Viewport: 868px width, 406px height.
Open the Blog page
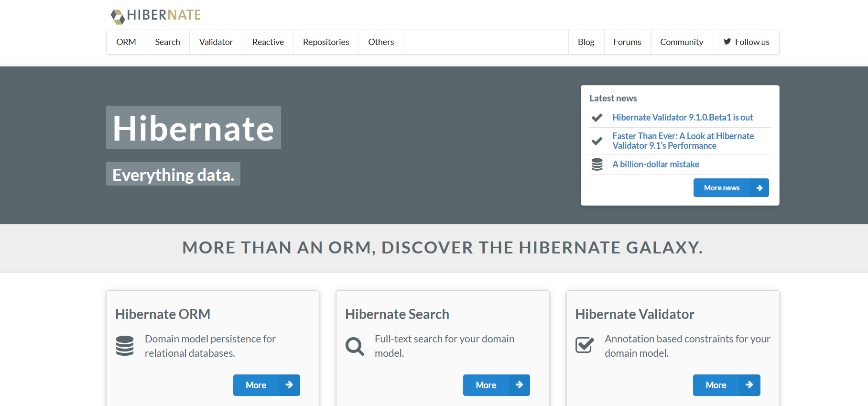click(586, 42)
